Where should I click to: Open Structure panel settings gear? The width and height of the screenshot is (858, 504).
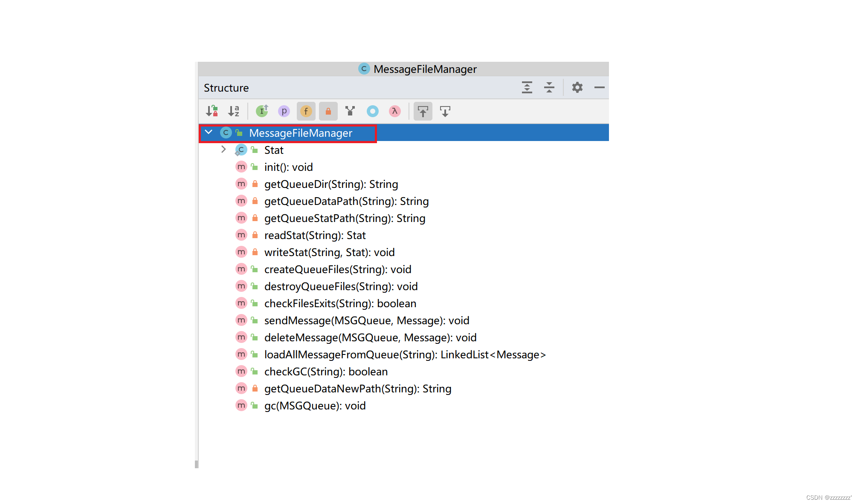click(x=577, y=87)
